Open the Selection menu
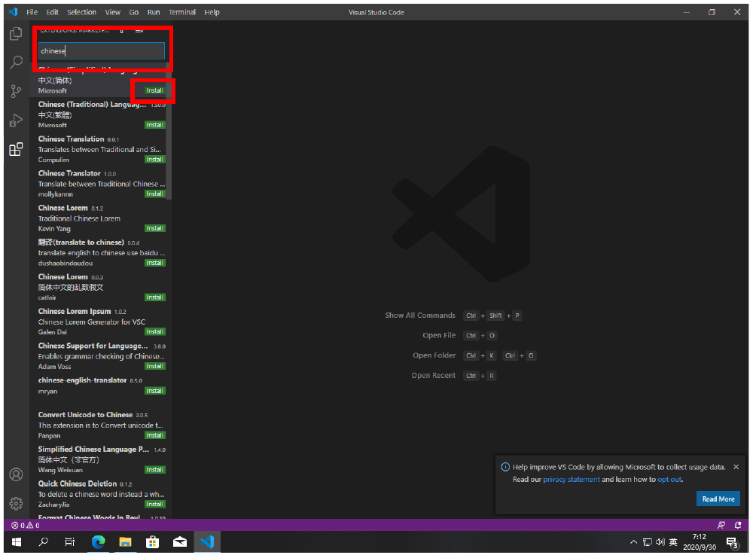 81,12
